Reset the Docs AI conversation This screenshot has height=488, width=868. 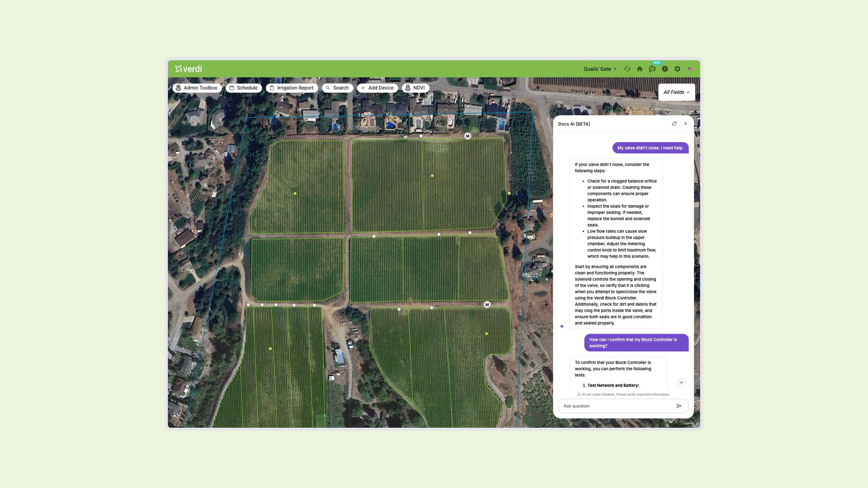click(674, 124)
